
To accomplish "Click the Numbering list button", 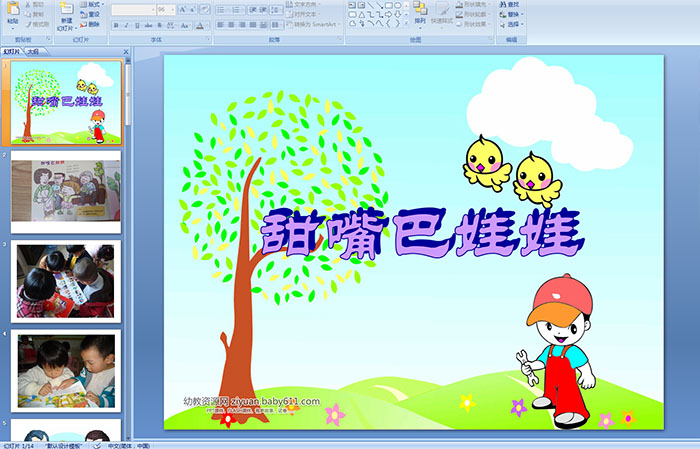I will pyautogui.click(x=237, y=10).
